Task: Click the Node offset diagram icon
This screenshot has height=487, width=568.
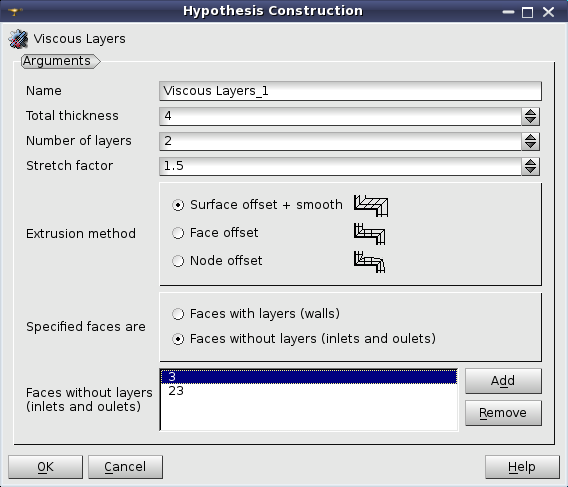Action: point(369,262)
